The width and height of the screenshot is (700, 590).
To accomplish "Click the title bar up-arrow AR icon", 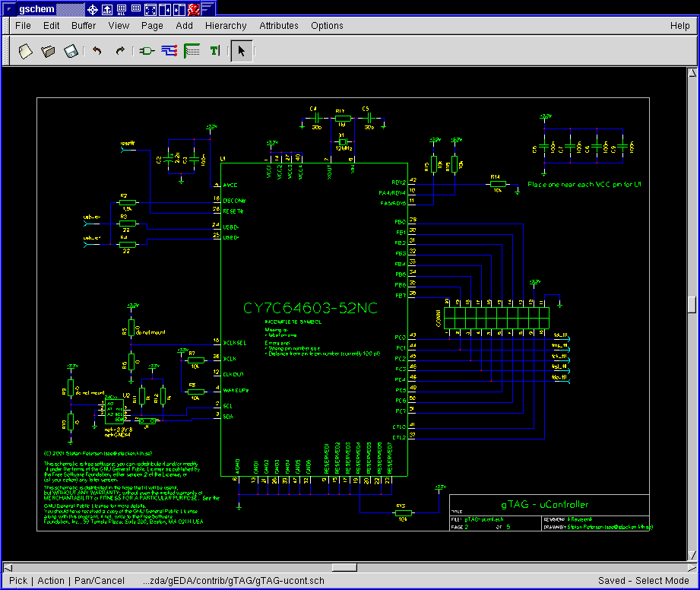I will click(107, 9).
